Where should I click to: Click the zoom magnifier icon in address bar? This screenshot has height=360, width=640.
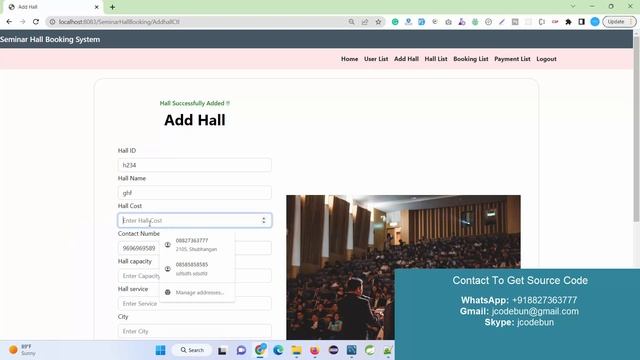351,22
